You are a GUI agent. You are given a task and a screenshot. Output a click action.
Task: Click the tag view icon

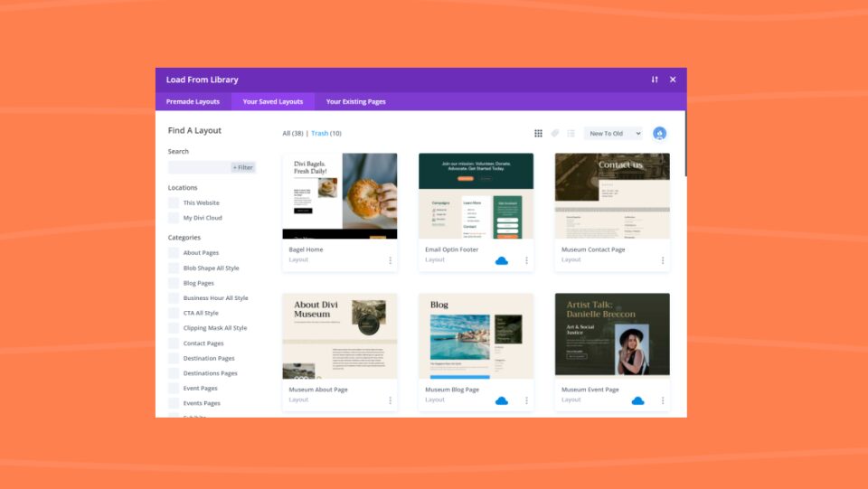coord(554,133)
